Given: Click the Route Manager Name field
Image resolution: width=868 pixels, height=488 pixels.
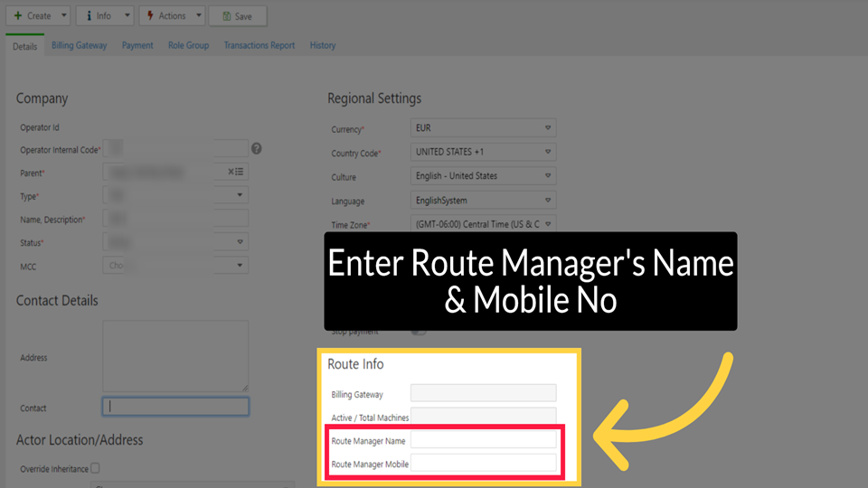Looking at the screenshot, I should click(484, 440).
